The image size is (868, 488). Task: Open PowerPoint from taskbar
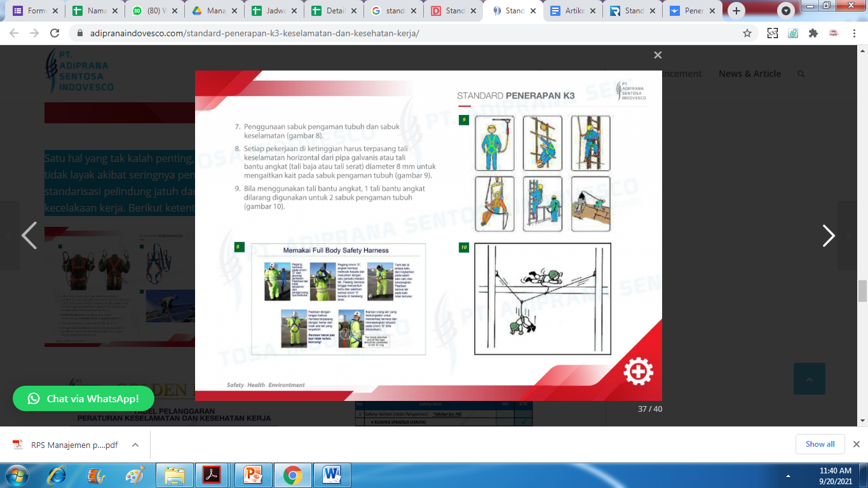253,475
